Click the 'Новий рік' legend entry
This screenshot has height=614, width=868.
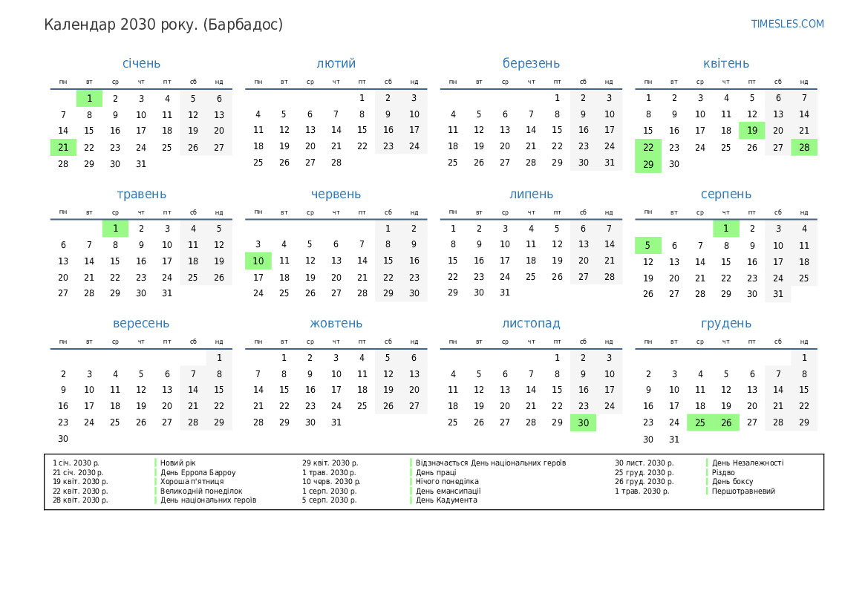(x=178, y=463)
